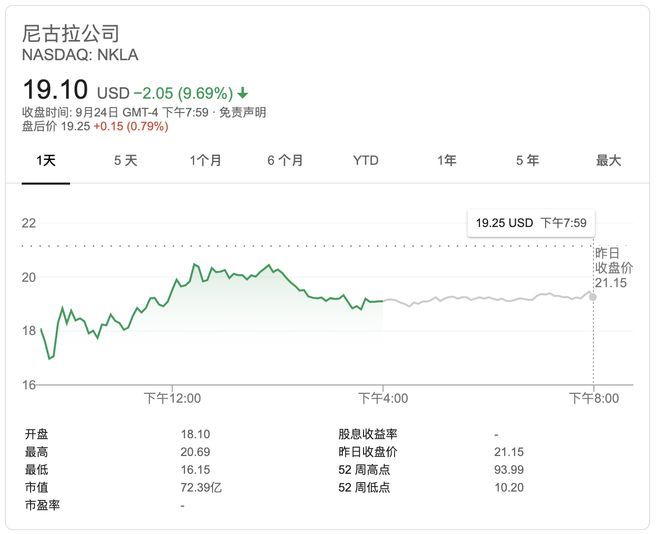Show the 6 个月 chart range
The height and width of the screenshot is (534, 660).
pos(285,160)
